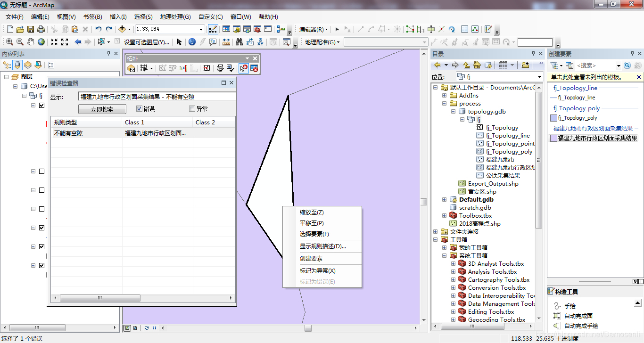Check the 异常 checkbox
The image size is (644, 343).
pyautogui.click(x=192, y=109)
